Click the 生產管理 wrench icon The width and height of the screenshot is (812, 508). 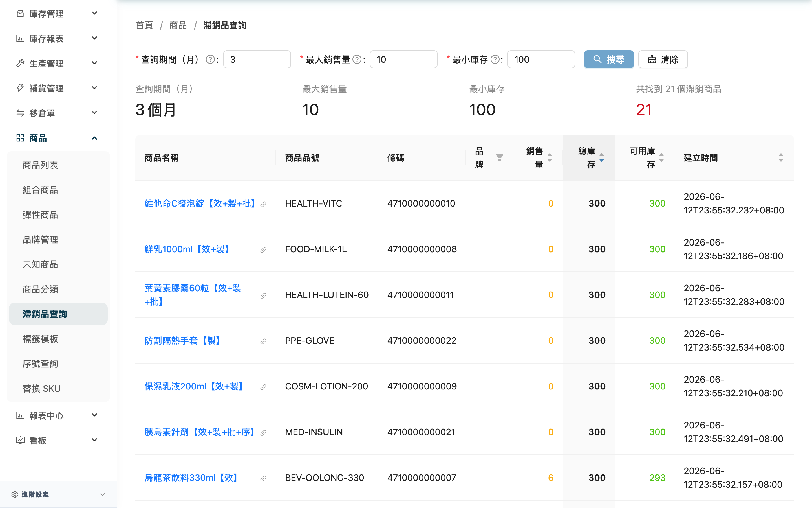click(20, 63)
